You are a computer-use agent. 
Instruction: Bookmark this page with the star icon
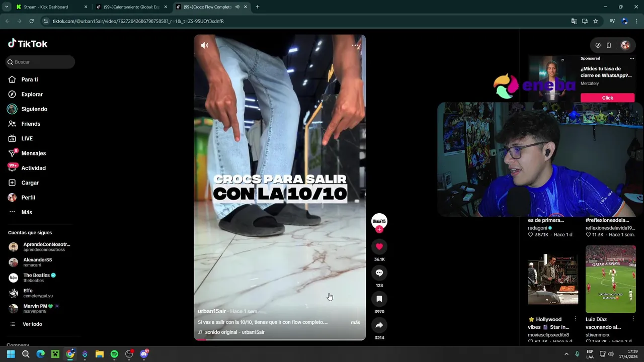(x=596, y=21)
